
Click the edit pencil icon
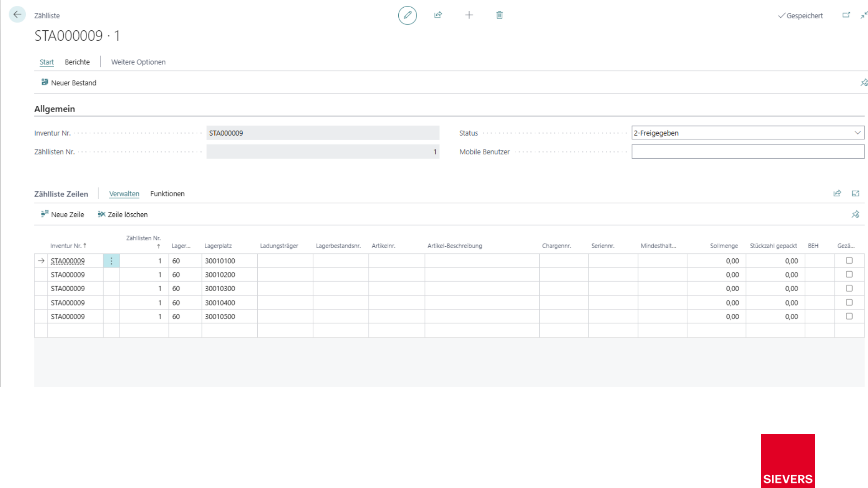[x=407, y=15]
